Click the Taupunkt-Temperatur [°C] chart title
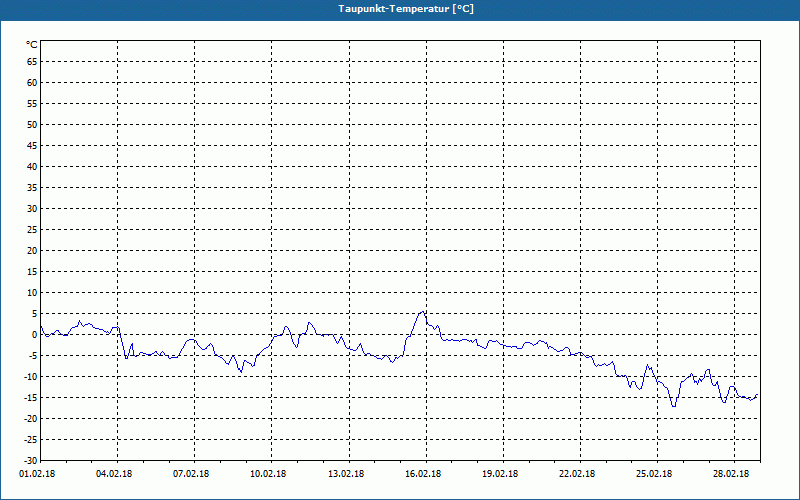This screenshot has width=800, height=500. pyautogui.click(x=406, y=9)
